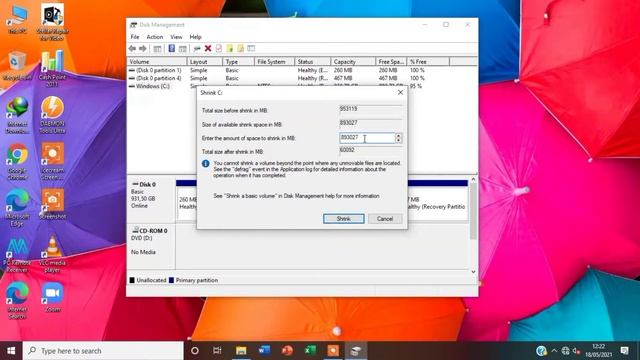
Task: Select the Screenshot desktop shortcut icon
Action: 52,204
